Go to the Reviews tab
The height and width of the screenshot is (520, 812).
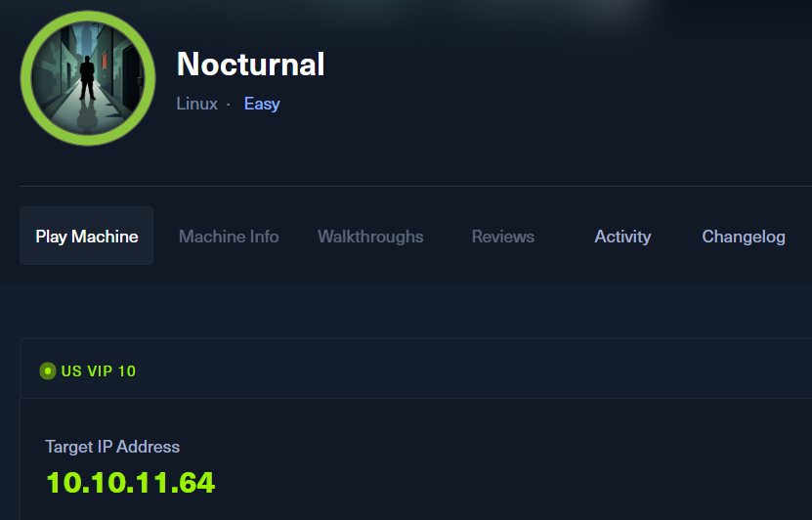[502, 237]
